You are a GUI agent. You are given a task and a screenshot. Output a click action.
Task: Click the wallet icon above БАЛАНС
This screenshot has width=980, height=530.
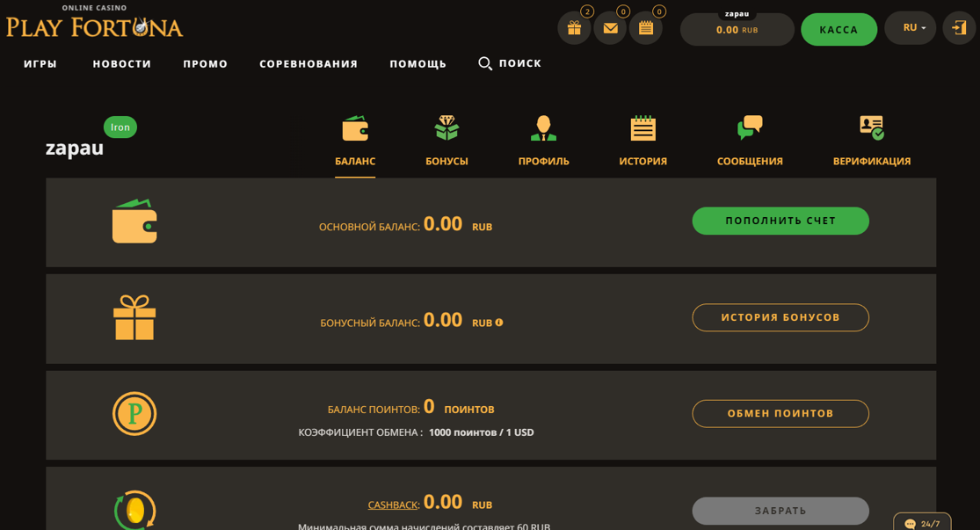(355, 128)
